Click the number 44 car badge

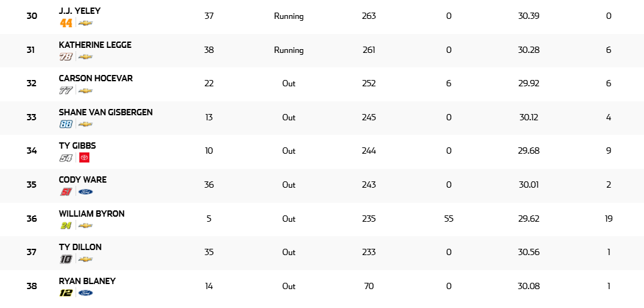pos(66,23)
